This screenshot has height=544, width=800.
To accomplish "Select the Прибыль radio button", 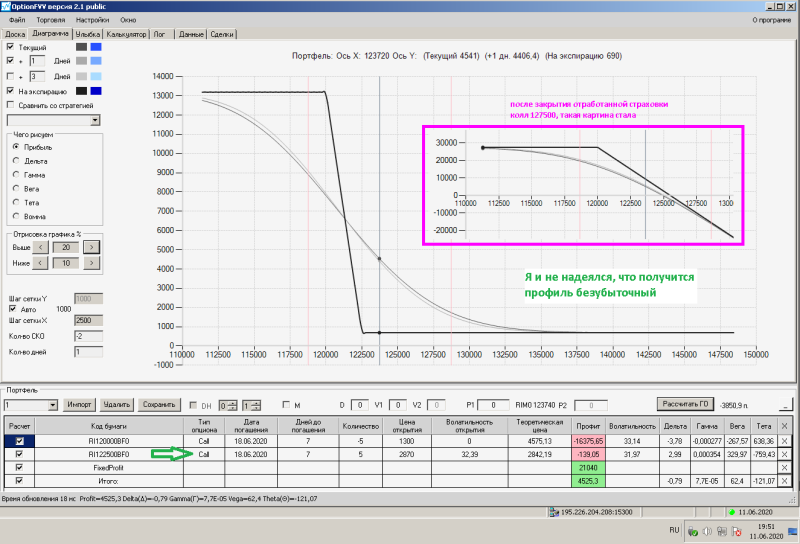I will point(16,146).
